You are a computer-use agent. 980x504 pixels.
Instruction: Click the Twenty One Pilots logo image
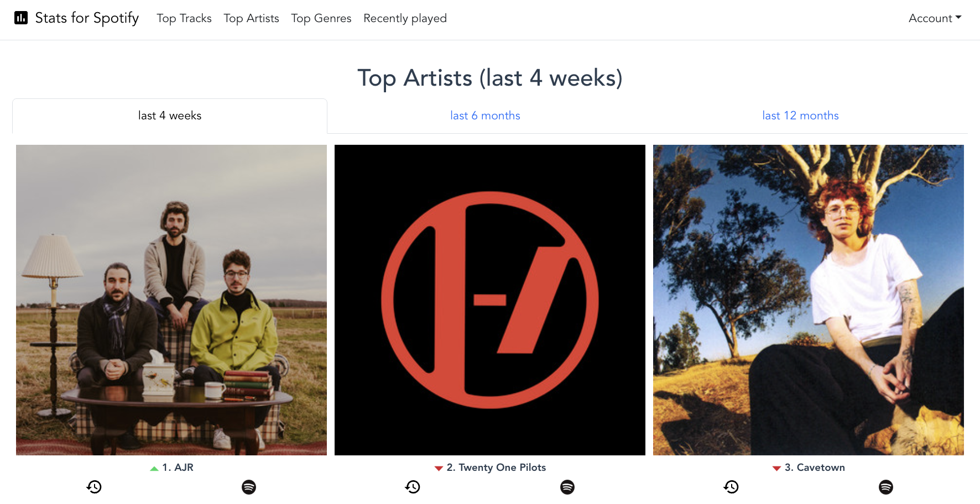tap(490, 300)
